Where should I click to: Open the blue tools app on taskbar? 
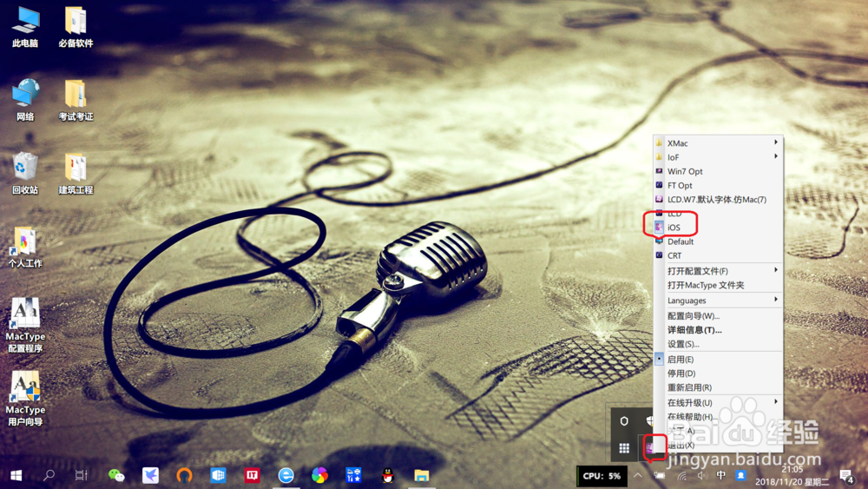(353, 476)
